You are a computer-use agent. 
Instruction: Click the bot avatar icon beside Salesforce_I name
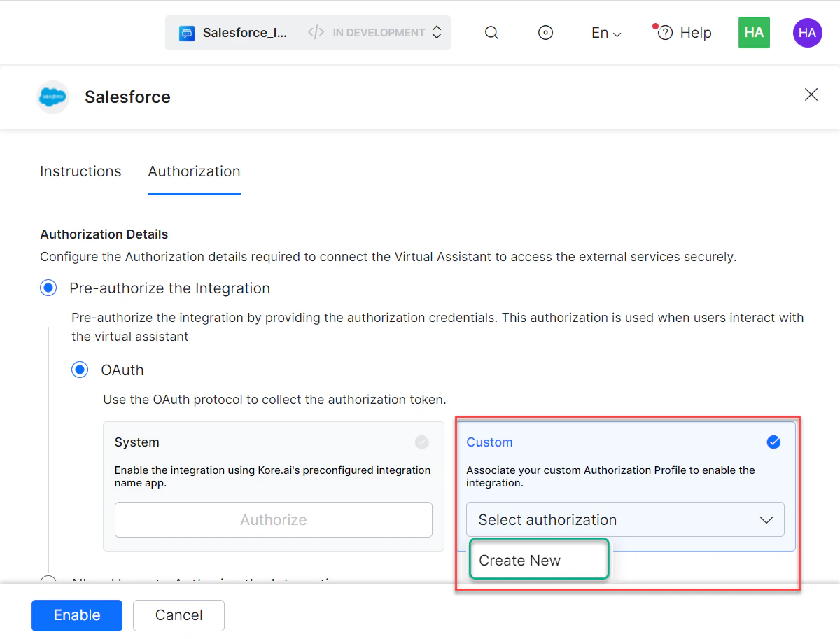(187, 32)
